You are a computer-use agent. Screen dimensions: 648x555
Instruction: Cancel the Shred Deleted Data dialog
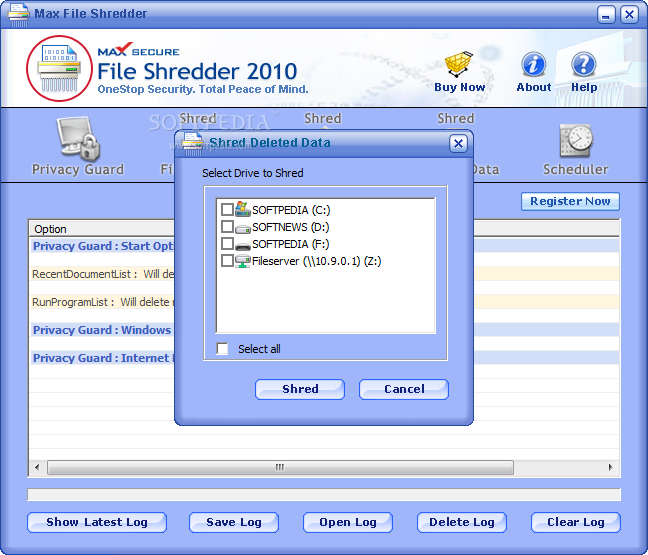tap(404, 389)
